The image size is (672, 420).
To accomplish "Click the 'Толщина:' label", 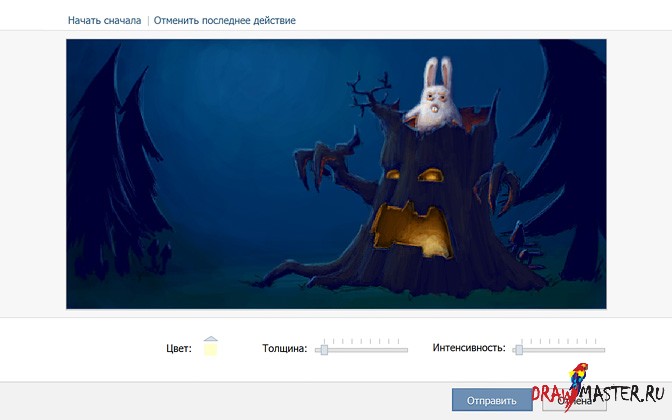I will [285, 348].
